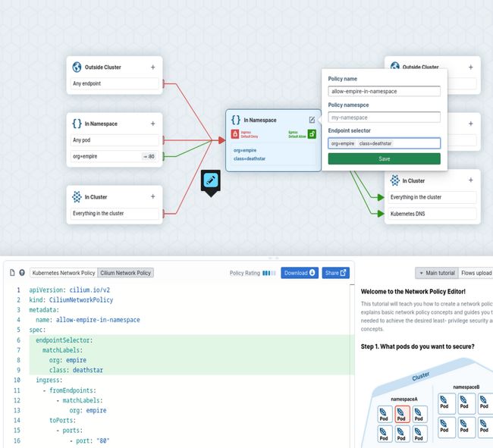
Task: Add a rule to right In Cluster card
Action: pyautogui.click(x=471, y=180)
